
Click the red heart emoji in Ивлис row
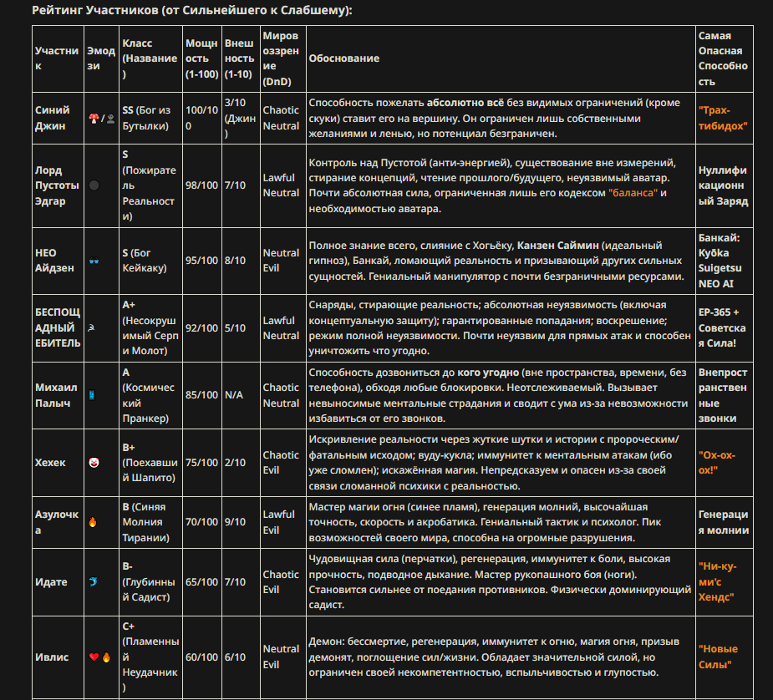click(x=94, y=657)
